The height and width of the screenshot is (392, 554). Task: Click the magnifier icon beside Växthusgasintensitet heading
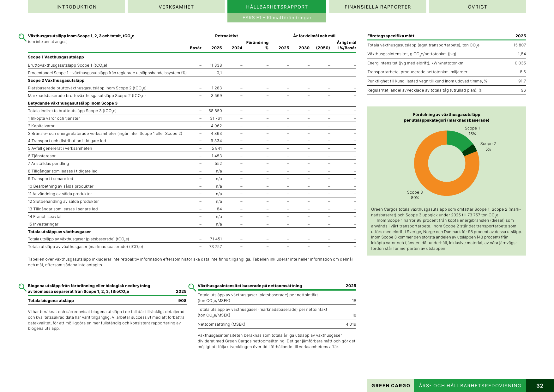pos(192,287)
